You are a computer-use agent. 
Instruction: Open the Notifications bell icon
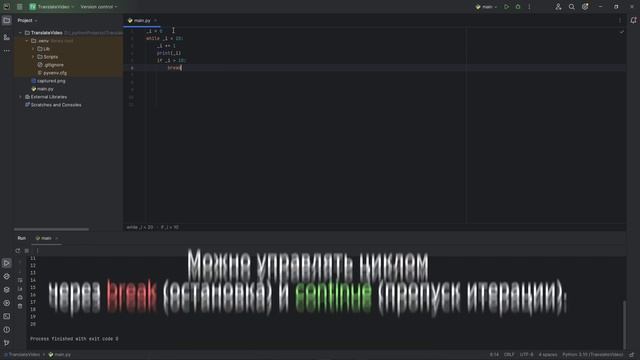[x=633, y=20]
